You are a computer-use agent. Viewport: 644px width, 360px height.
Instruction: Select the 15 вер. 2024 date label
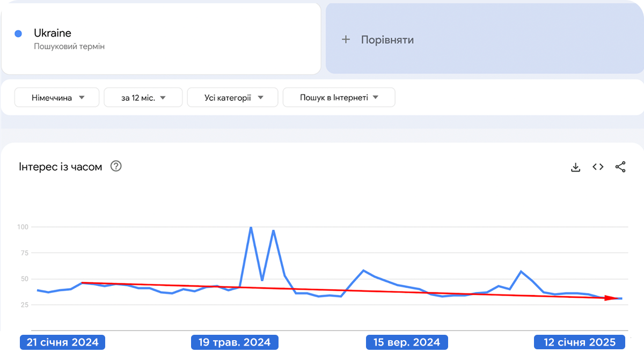[407, 342]
